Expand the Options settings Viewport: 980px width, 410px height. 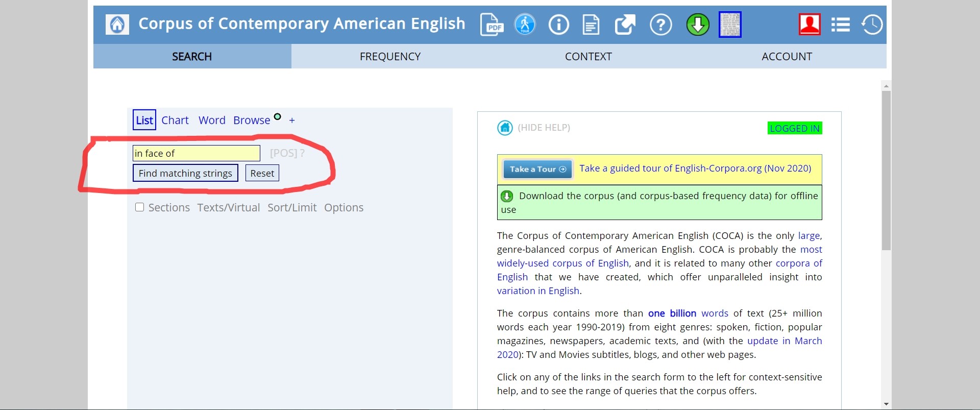pyautogui.click(x=344, y=208)
